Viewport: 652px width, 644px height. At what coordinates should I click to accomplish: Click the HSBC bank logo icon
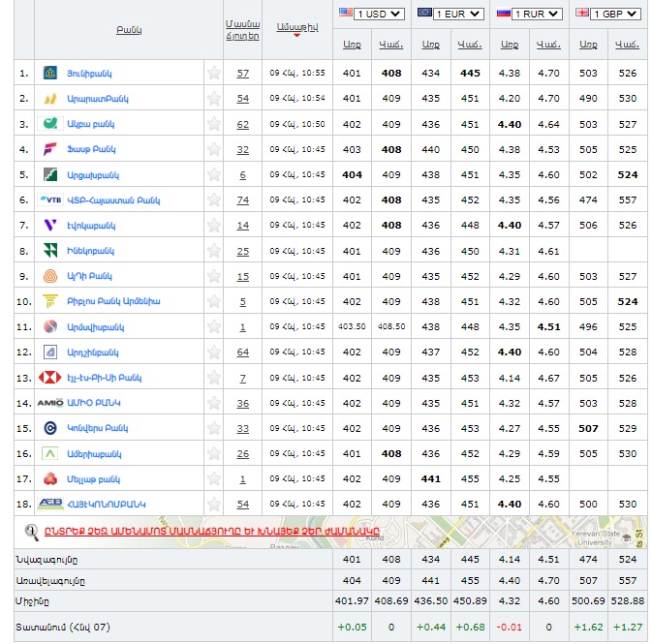[50, 378]
